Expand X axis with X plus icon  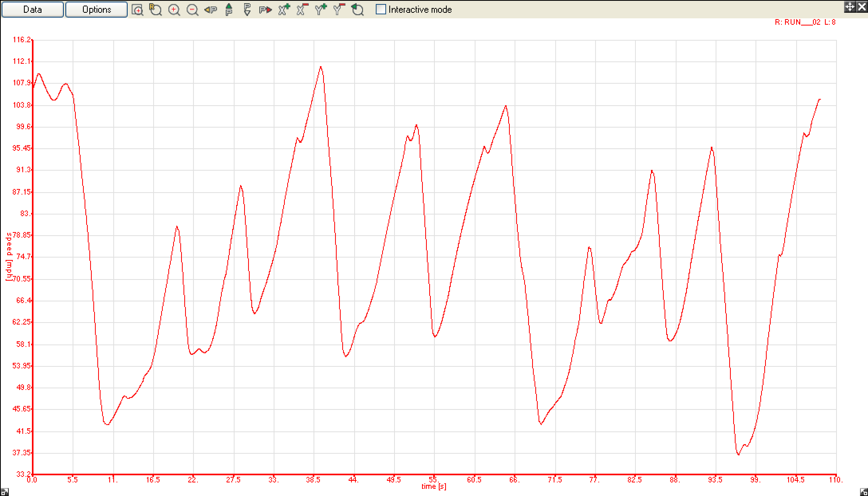click(284, 10)
